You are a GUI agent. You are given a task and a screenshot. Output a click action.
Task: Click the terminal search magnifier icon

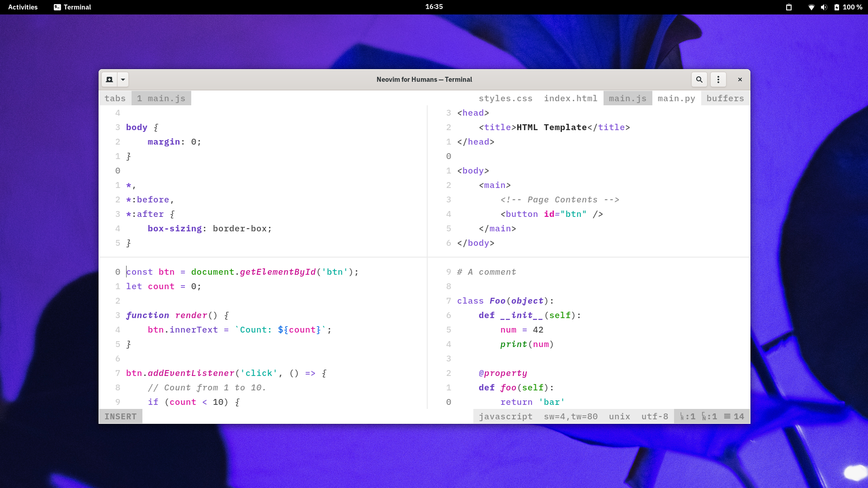[699, 80]
